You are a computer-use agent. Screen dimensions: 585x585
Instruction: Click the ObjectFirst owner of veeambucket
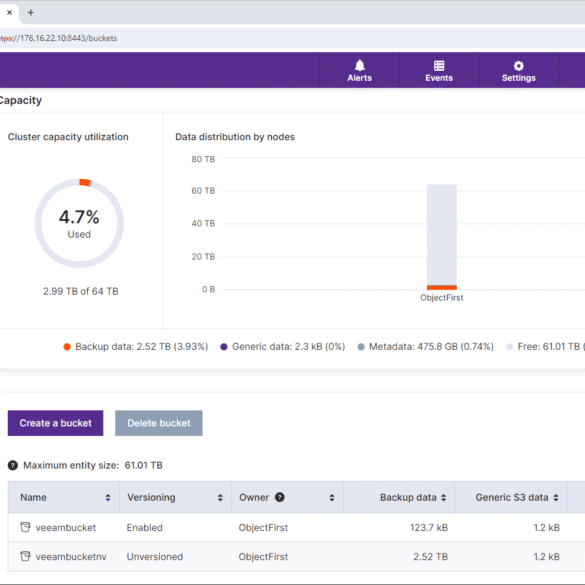pos(263,528)
